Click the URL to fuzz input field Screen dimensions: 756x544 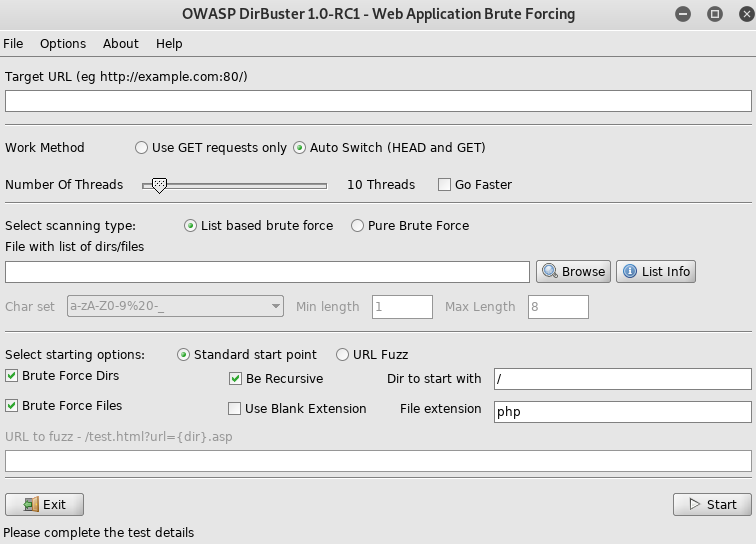378,461
